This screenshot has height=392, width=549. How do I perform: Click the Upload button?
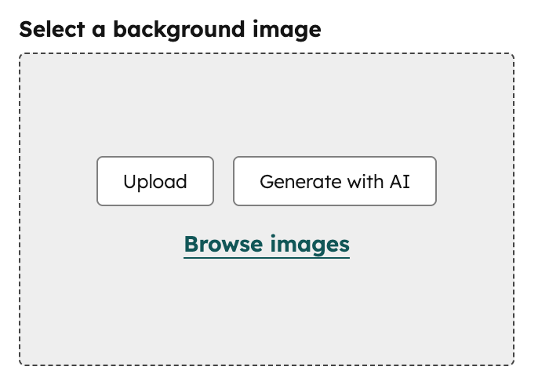point(155,182)
